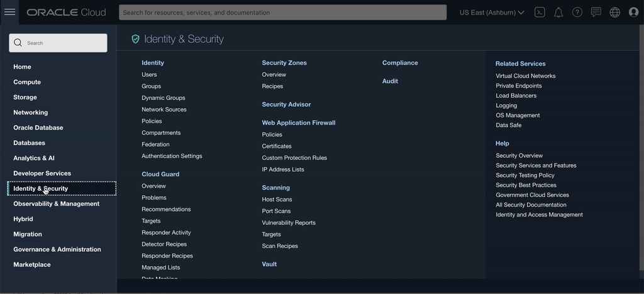Open Responder Activity link

tap(166, 232)
